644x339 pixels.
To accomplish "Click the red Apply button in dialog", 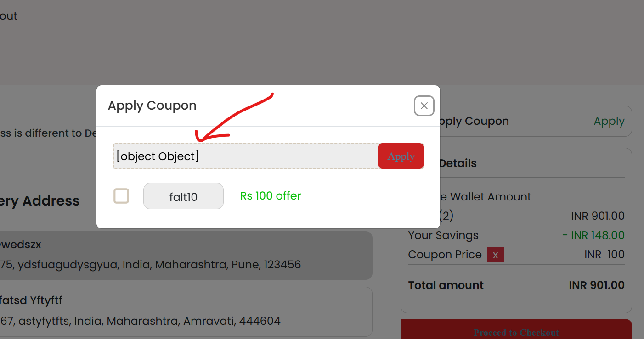I will pos(401,156).
